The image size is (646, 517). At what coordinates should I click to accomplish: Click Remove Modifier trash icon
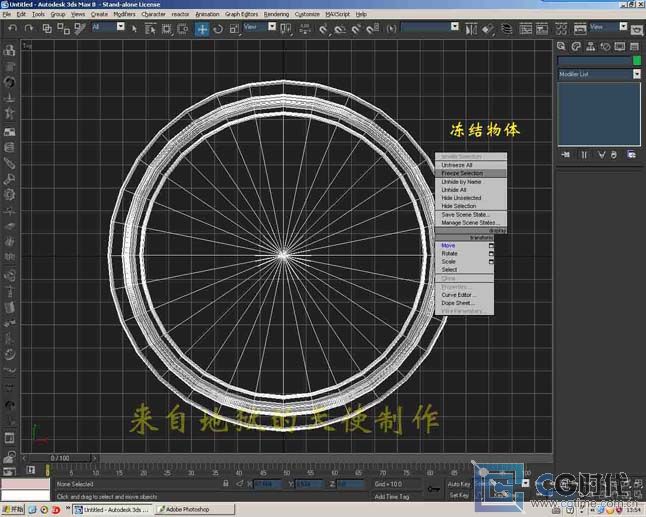(614, 155)
